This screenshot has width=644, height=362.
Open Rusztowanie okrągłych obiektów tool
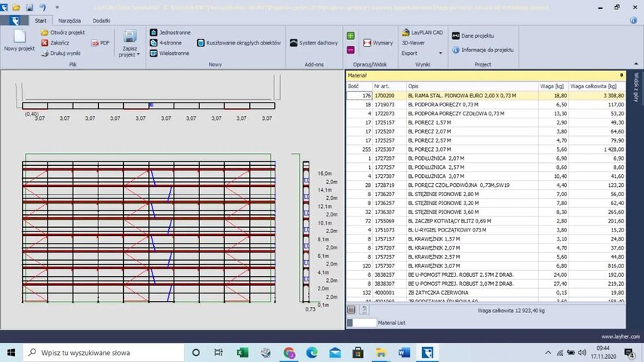click(238, 43)
